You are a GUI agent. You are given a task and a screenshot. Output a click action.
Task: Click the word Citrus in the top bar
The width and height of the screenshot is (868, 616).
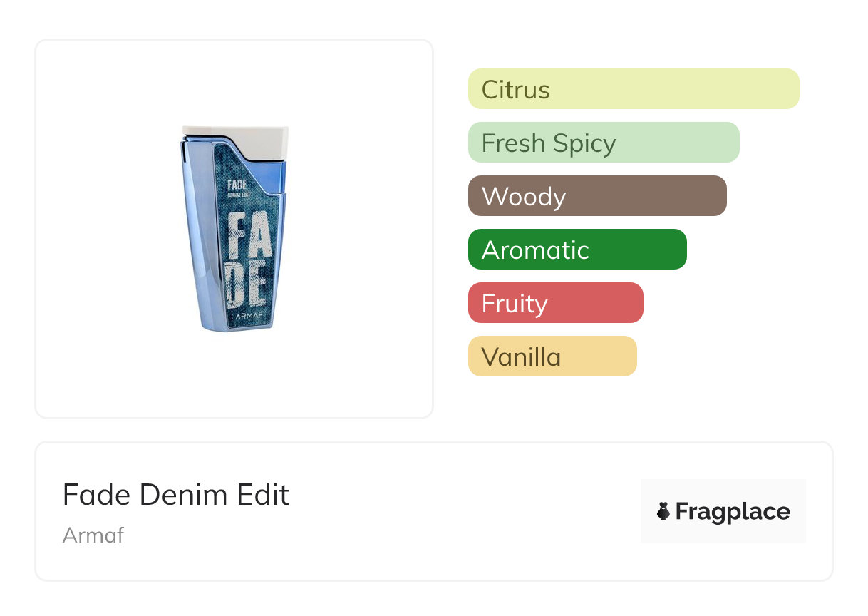click(516, 90)
